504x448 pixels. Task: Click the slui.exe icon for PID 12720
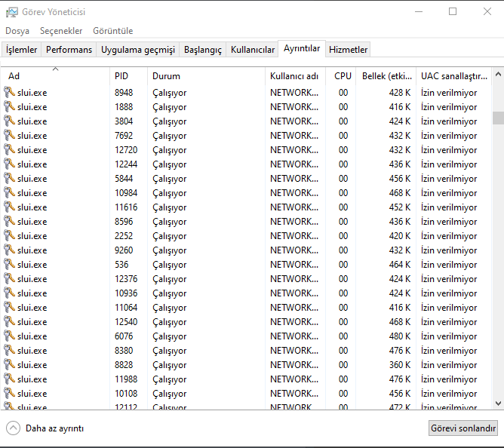click(9, 150)
